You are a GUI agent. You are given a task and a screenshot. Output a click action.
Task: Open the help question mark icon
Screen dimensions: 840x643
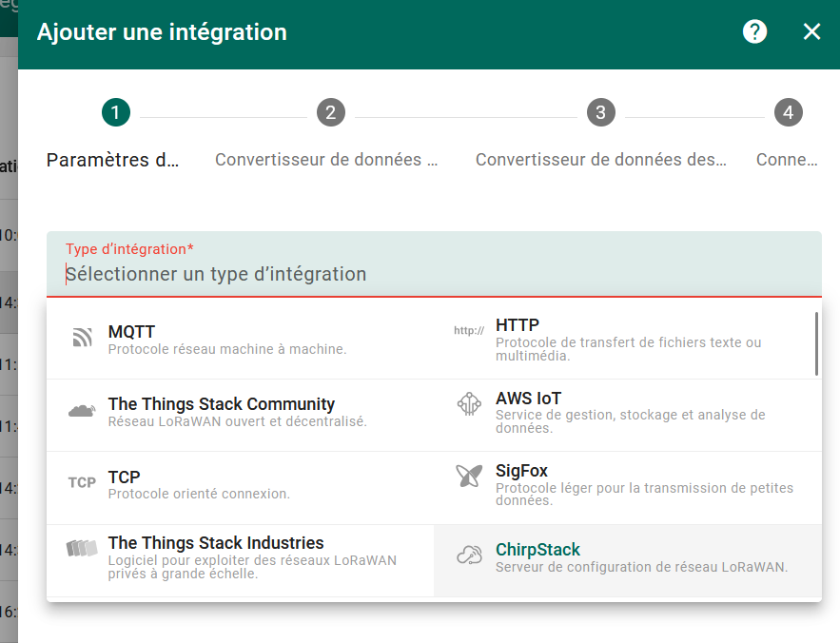[754, 31]
